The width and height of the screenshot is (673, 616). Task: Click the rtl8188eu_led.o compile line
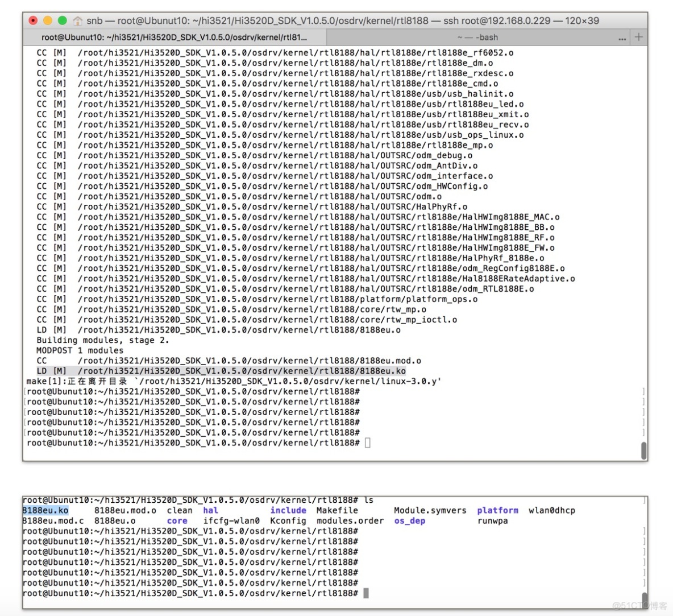[x=280, y=104]
